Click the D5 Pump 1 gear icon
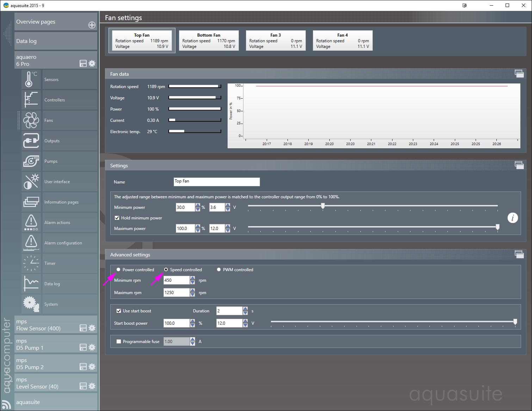 pos(92,347)
